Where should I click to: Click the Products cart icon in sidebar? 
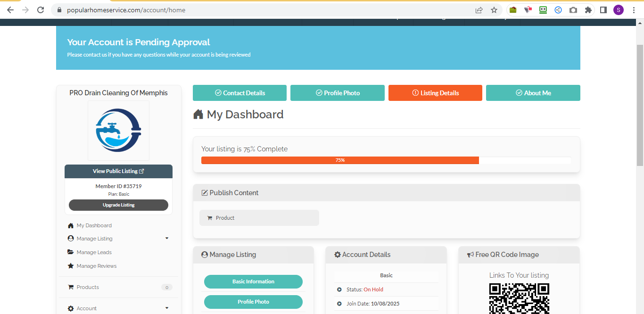(71, 287)
